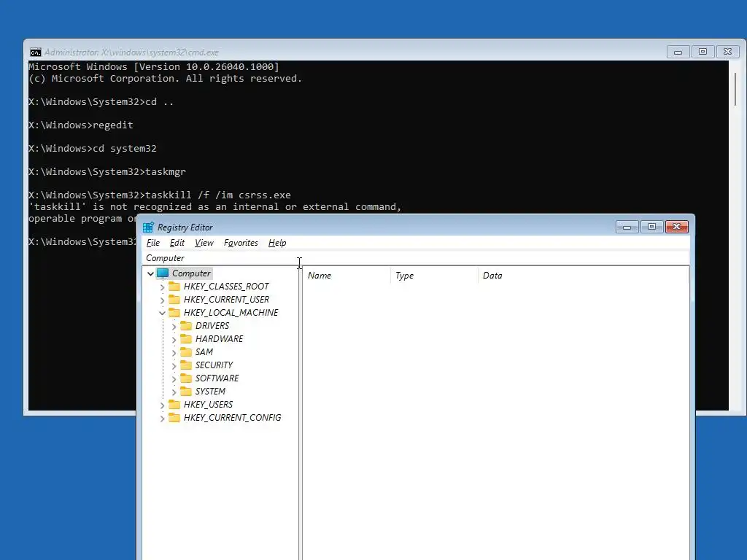Click the 'X:\Windows\System32>cd ..' line in cmd

pyautogui.click(x=101, y=102)
